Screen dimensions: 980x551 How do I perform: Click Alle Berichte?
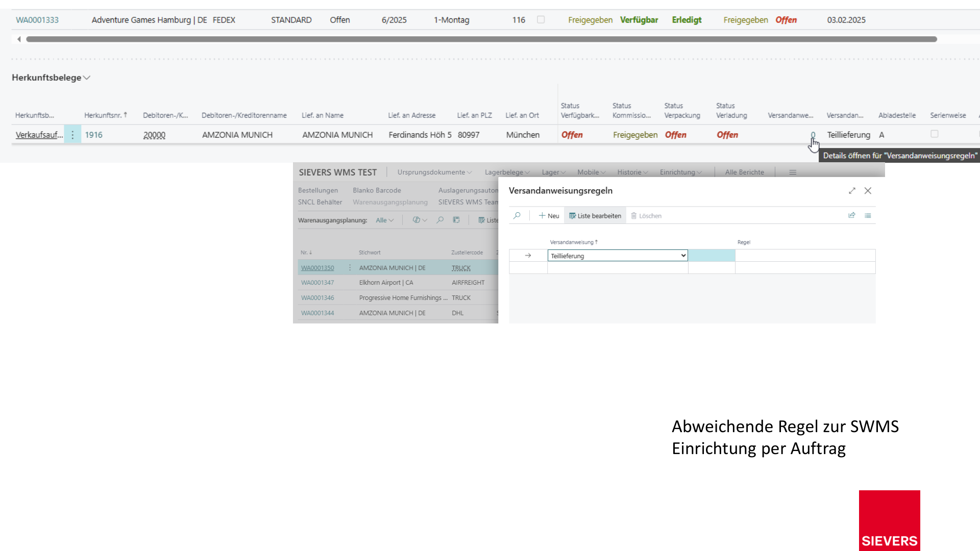pos(745,172)
